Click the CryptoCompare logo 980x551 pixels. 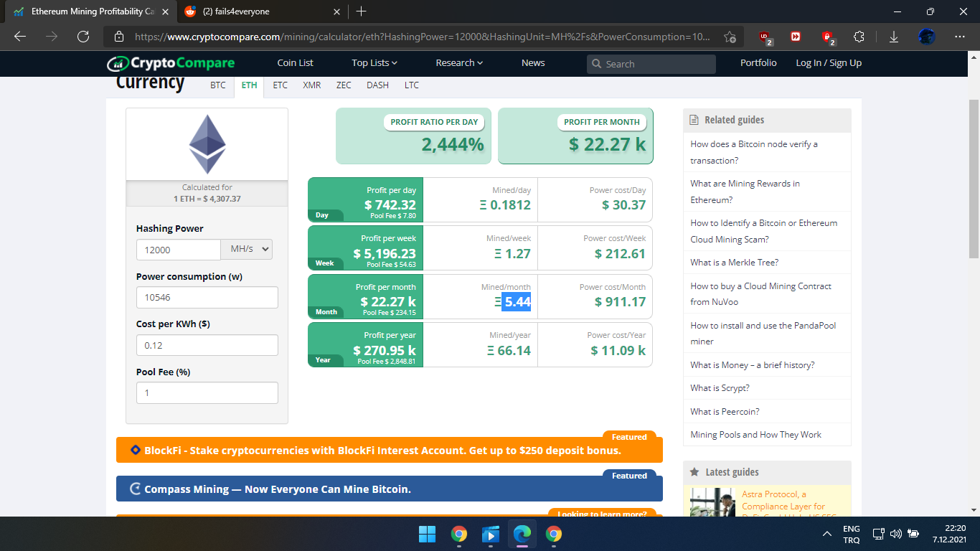coord(171,63)
